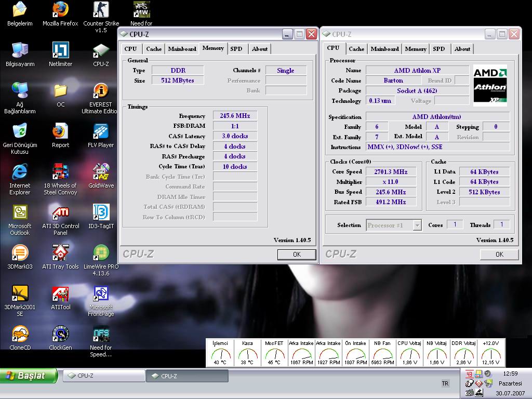
Task: Open Mainboard tab in Memory CPU-Z window
Action: 182,49
